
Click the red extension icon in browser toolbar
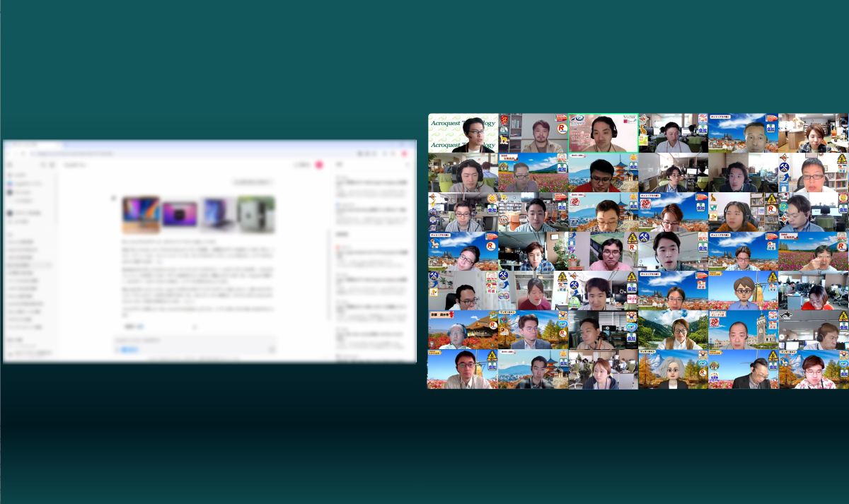[405, 153]
